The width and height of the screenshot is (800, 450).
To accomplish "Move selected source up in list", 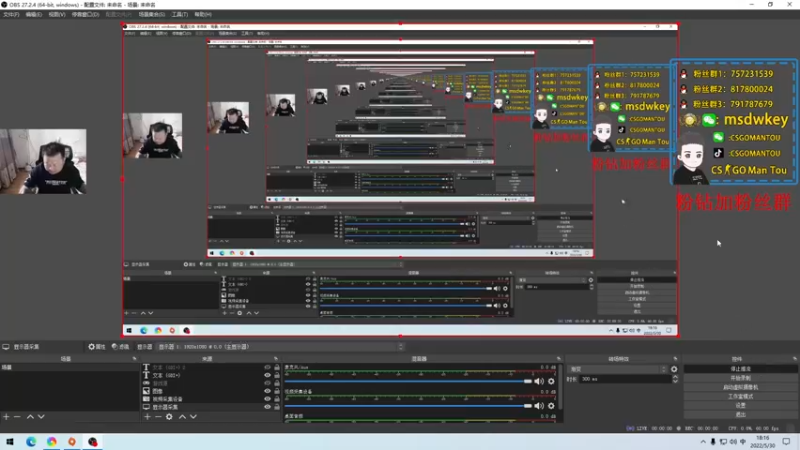I will pos(182,417).
